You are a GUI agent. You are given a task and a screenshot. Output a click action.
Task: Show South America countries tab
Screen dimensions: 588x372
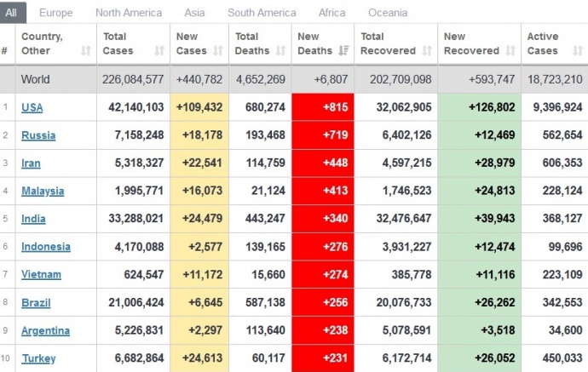[262, 13]
